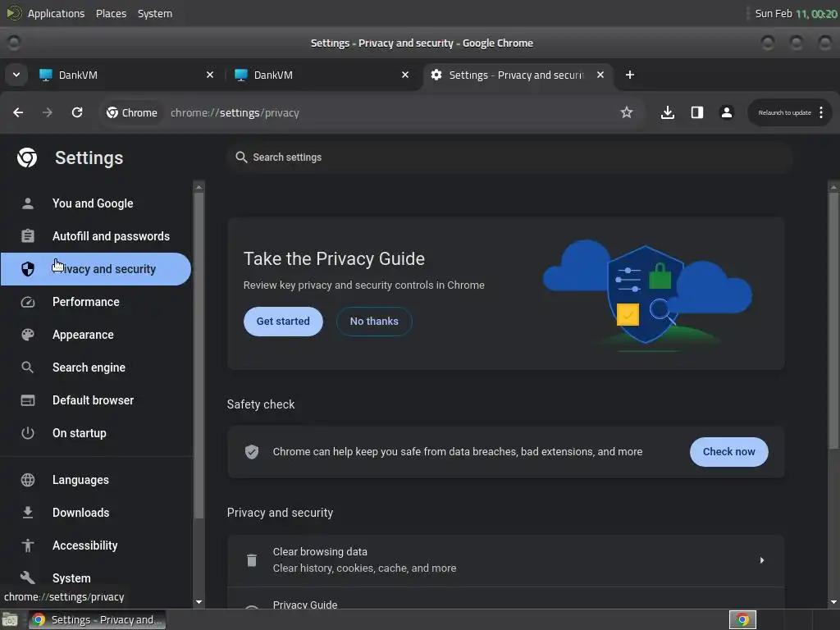Image resolution: width=840 pixels, height=630 pixels.
Task: Open Search engine settings
Action: [x=95, y=367]
